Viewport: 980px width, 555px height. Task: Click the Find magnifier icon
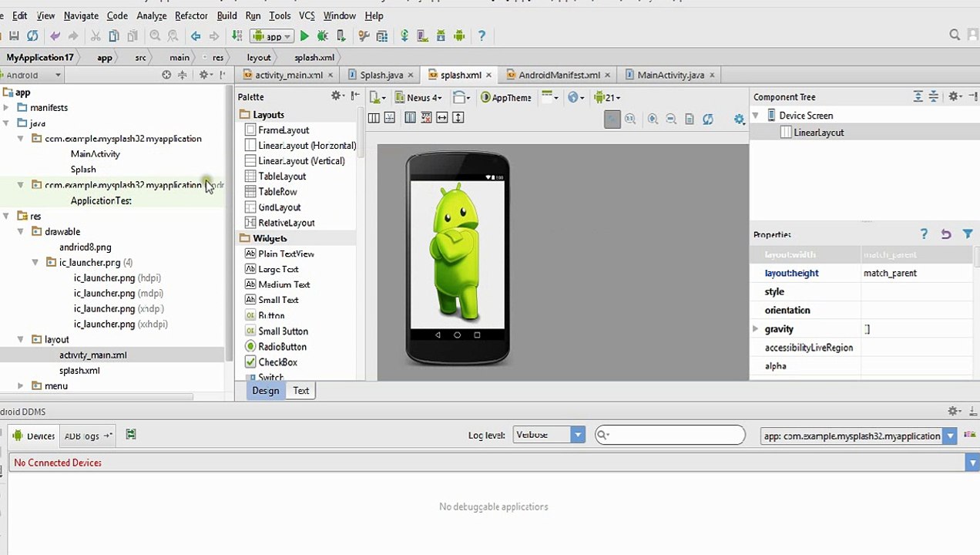tap(155, 35)
